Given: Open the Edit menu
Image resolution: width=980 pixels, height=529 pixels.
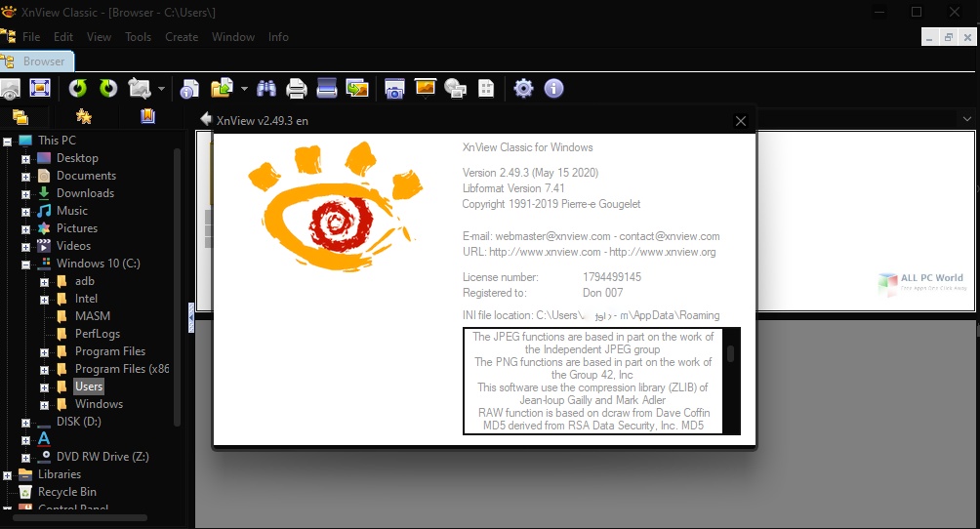Looking at the screenshot, I should pos(63,37).
